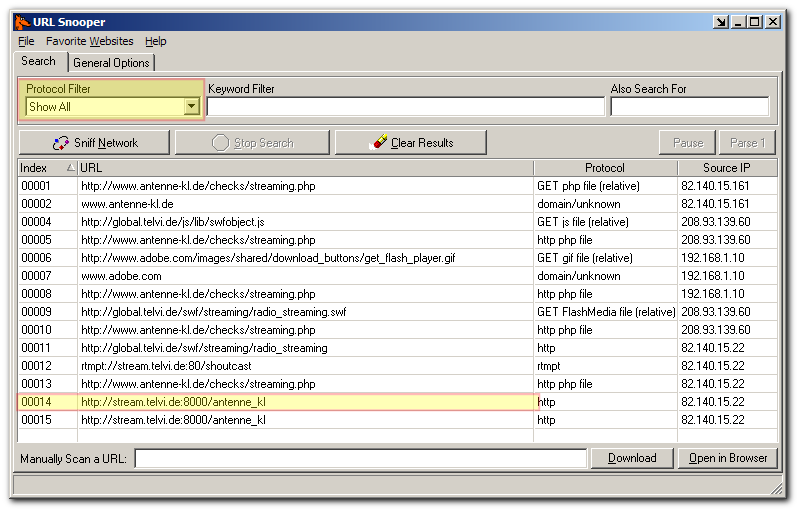Click the stop circle icon on Stop Search
Viewport: 797px width, 509px height.
coord(220,143)
